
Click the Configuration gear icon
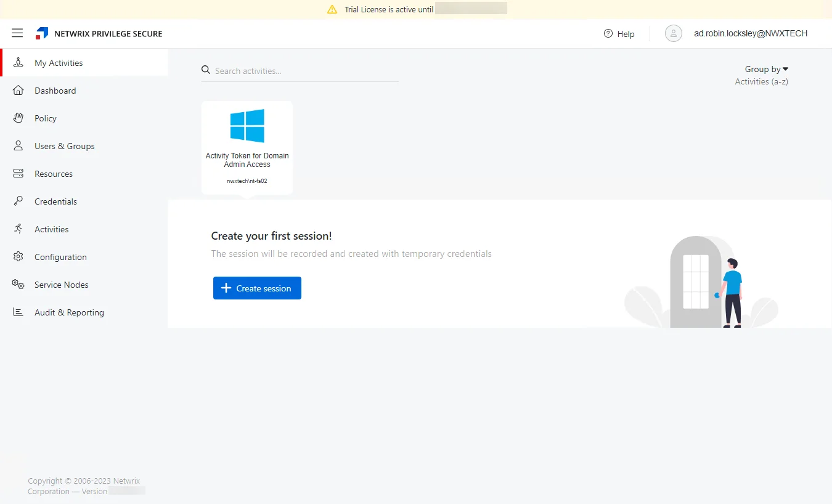(x=18, y=257)
